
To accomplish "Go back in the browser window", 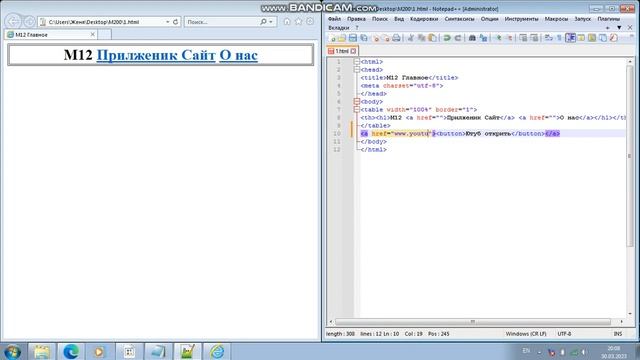I will (x=13, y=21).
